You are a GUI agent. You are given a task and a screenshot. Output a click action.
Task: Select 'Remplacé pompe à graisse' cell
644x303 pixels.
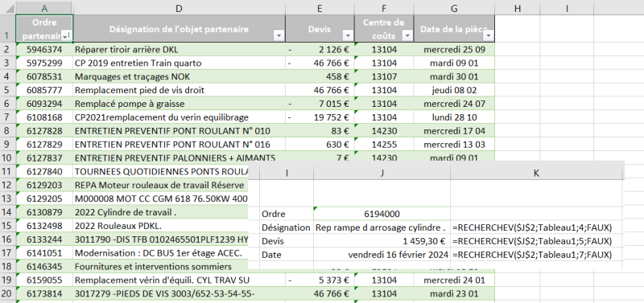[179, 104]
